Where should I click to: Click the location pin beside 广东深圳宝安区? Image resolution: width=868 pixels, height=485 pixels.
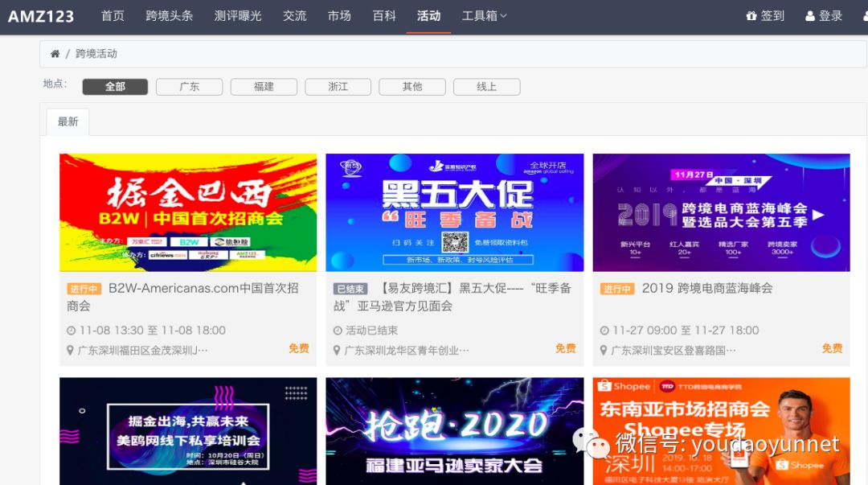(604, 351)
